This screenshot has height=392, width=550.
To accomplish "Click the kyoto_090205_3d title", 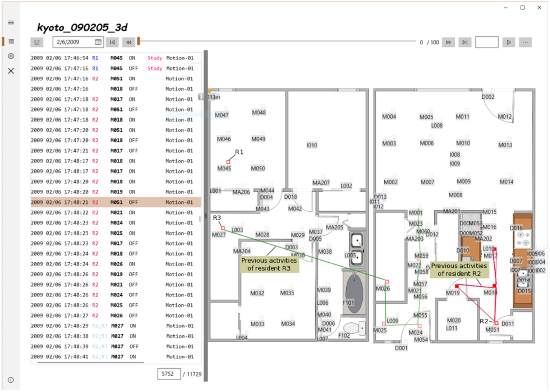I will point(82,28).
